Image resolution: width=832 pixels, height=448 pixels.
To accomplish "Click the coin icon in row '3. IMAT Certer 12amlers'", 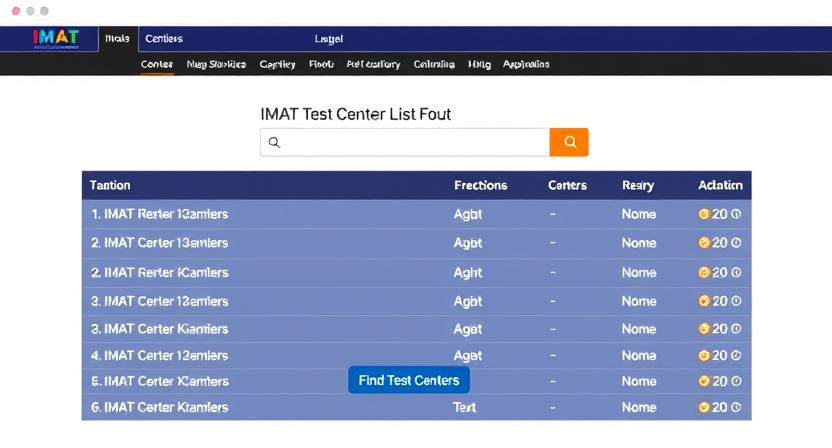I will pos(704,301).
